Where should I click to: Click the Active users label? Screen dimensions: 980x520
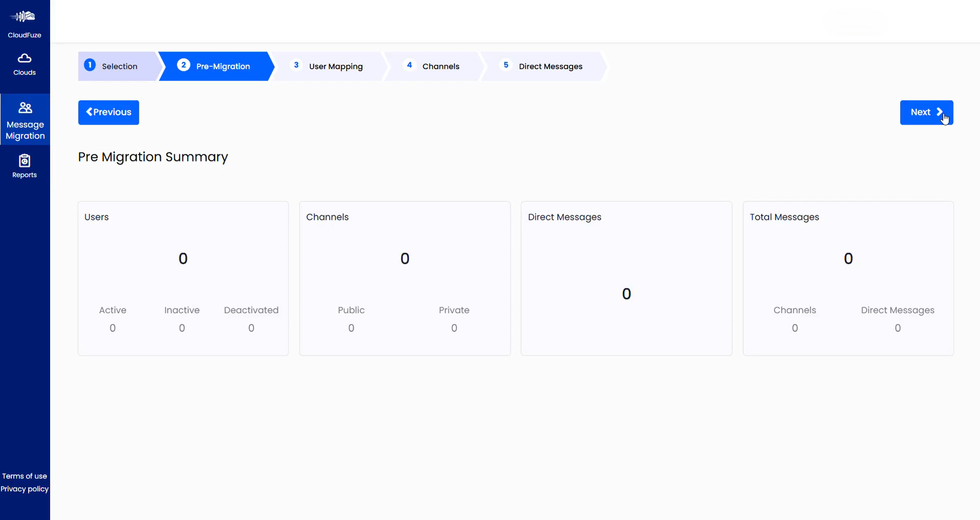[x=112, y=310]
